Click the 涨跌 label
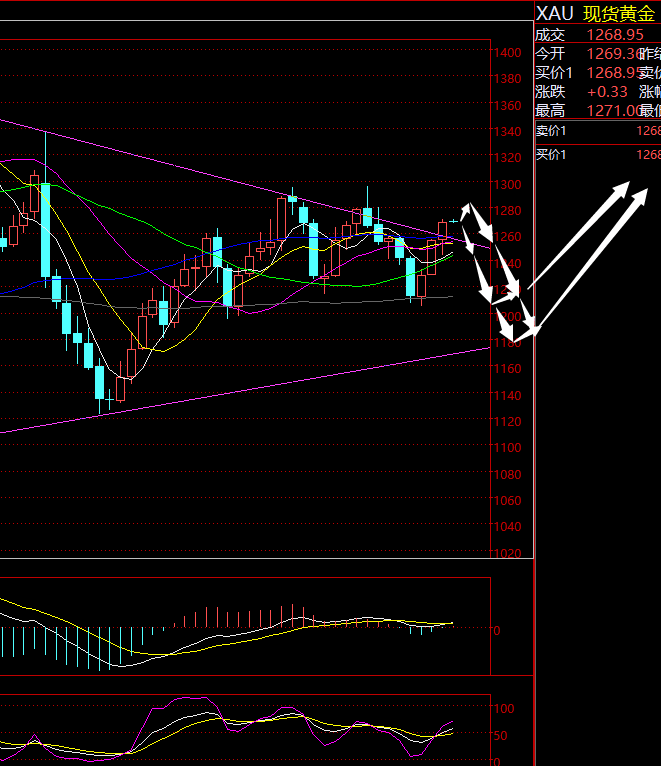Screen dimensions: 661x766 550,91
